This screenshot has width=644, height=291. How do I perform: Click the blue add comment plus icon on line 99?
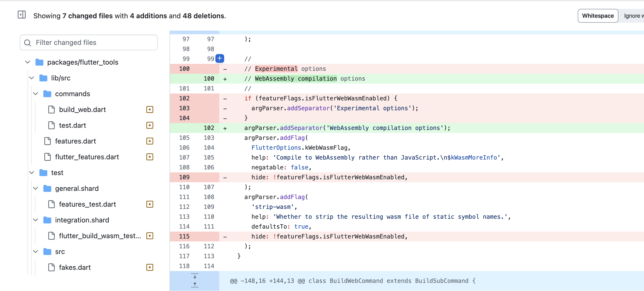220,58
